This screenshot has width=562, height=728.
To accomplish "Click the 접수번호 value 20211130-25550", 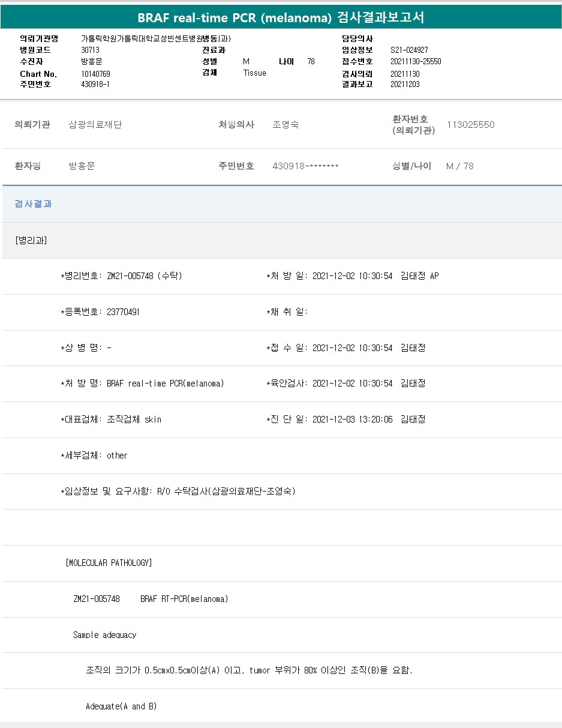I will click(416, 62).
